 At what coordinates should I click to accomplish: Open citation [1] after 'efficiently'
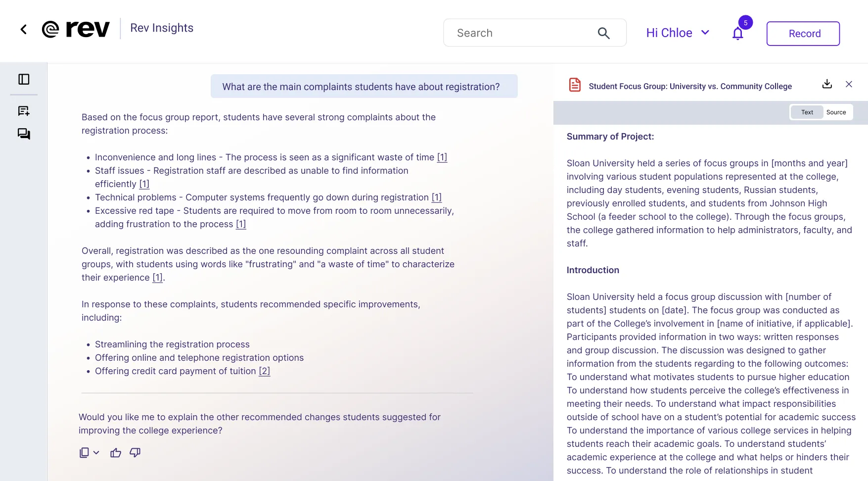[x=144, y=184]
